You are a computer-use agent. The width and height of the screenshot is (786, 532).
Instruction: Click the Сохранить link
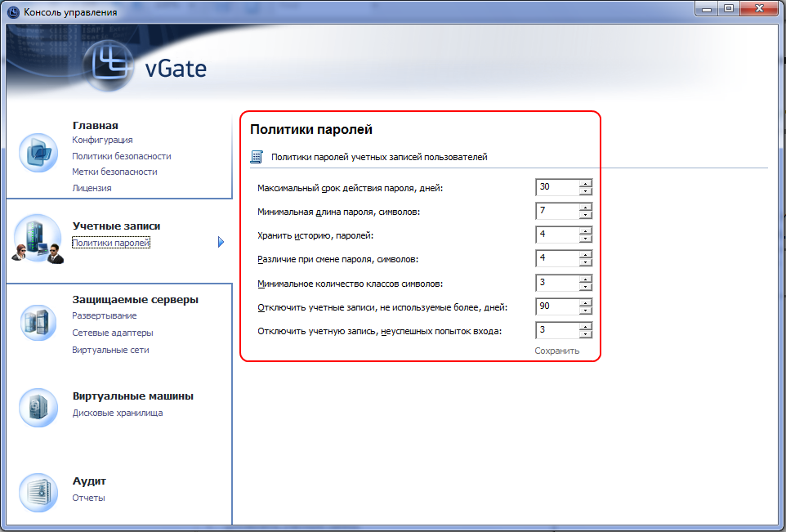[557, 351]
